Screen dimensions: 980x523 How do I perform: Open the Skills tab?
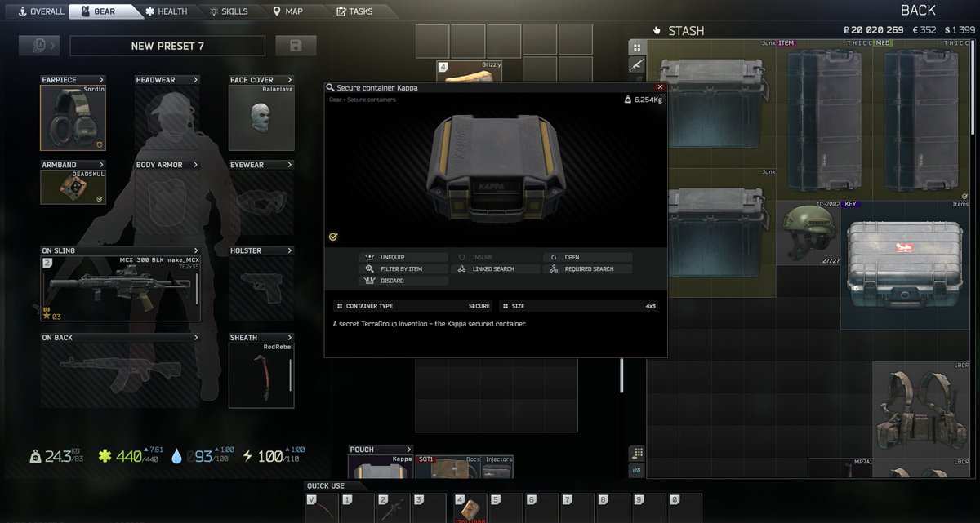click(229, 11)
